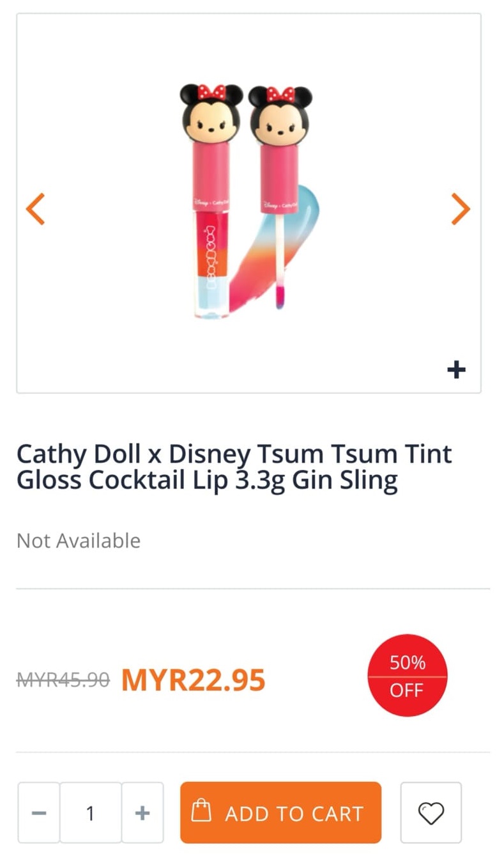
Task: Click the quantity input field showing 1
Action: point(91,813)
